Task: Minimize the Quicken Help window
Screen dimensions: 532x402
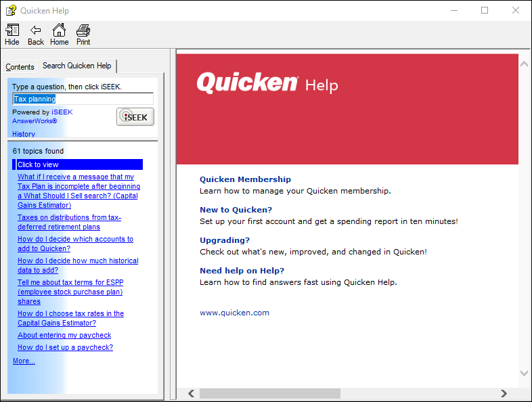Action: pyautogui.click(x=454, y=11)
